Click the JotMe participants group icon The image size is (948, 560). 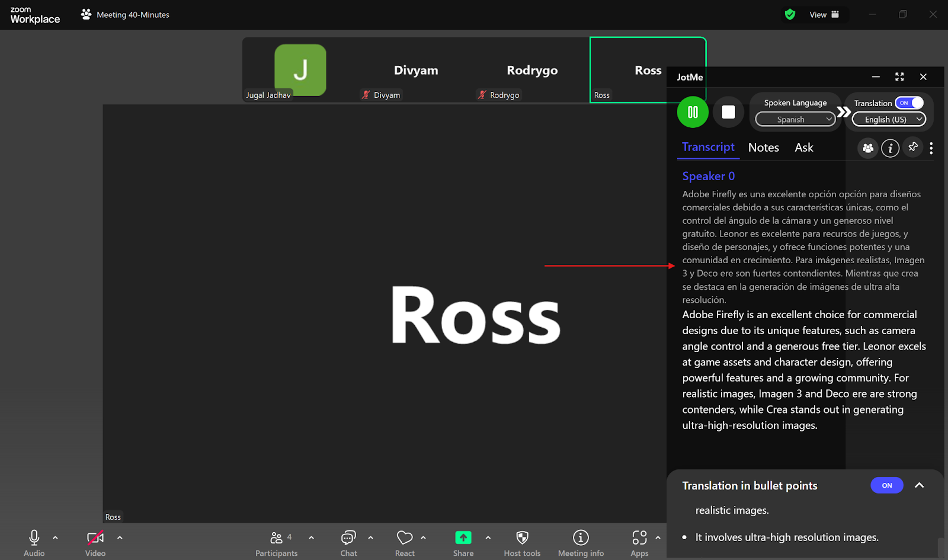click(868, 148)
